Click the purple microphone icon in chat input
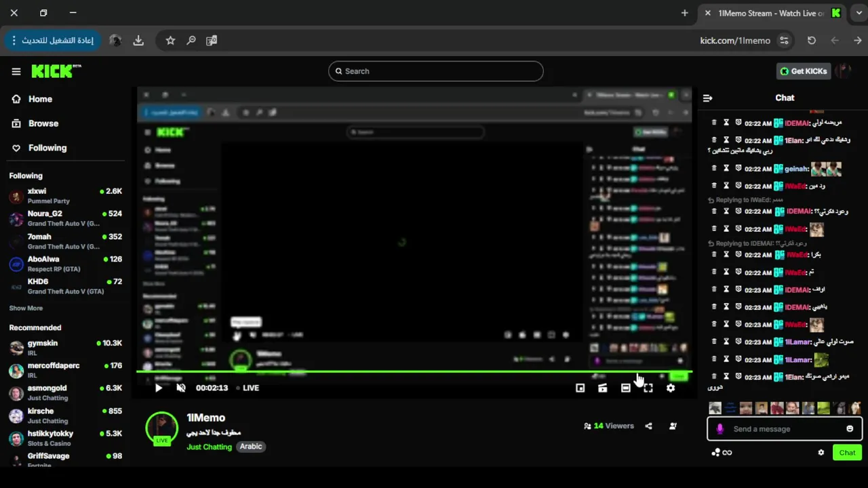This screenshot has width=868, height=488. click(x=720, y=429)
